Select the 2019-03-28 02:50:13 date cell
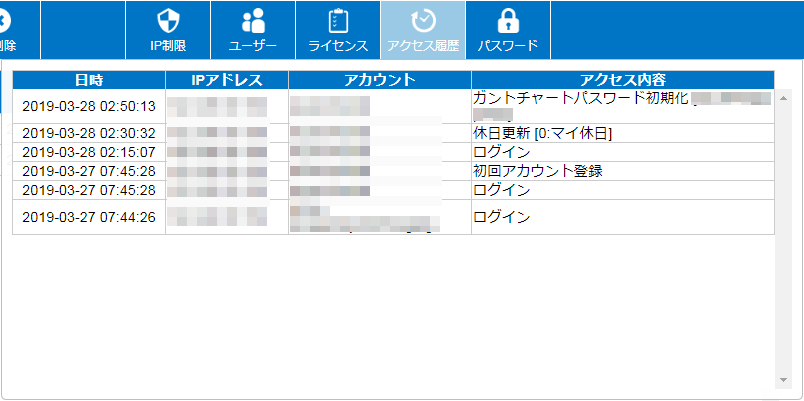The image size is (804, 401). coord(89,106)
